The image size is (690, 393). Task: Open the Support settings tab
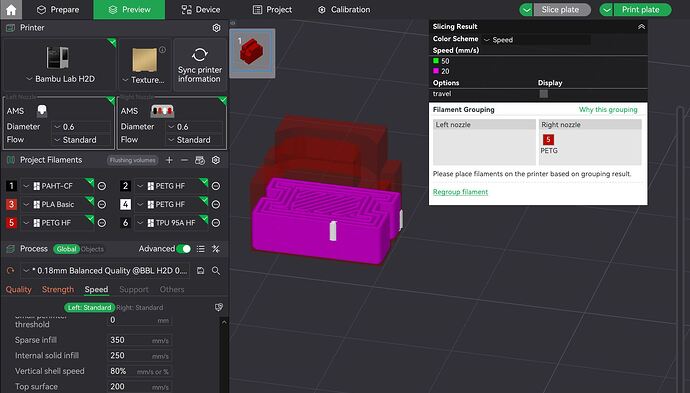click(x=134, y=290)
